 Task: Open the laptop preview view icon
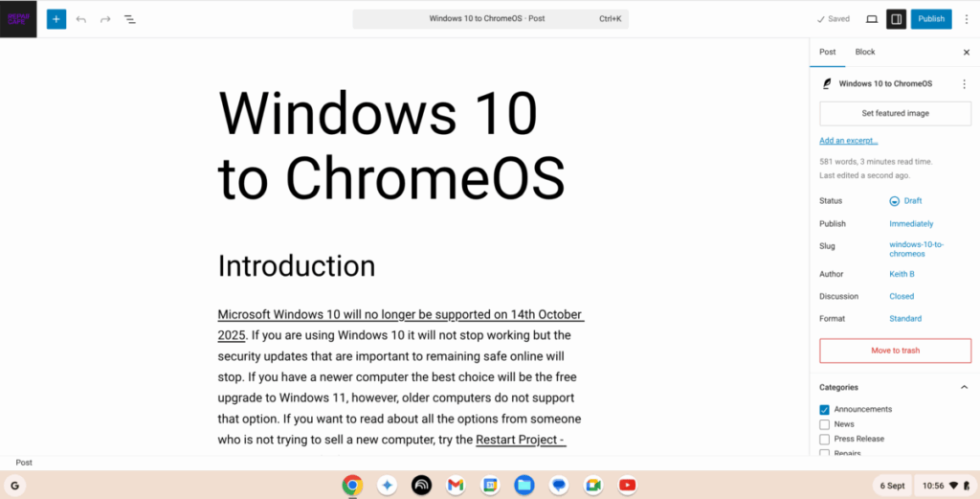(872, 19)
